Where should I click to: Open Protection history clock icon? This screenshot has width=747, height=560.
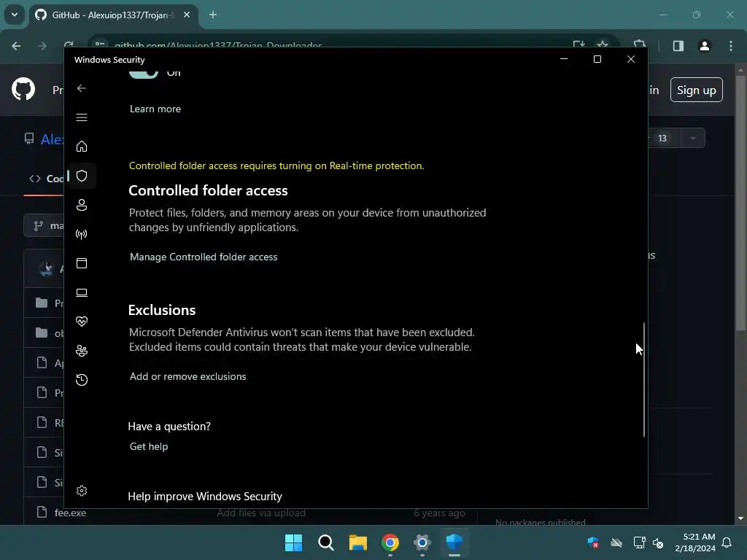tap(82, 380)
